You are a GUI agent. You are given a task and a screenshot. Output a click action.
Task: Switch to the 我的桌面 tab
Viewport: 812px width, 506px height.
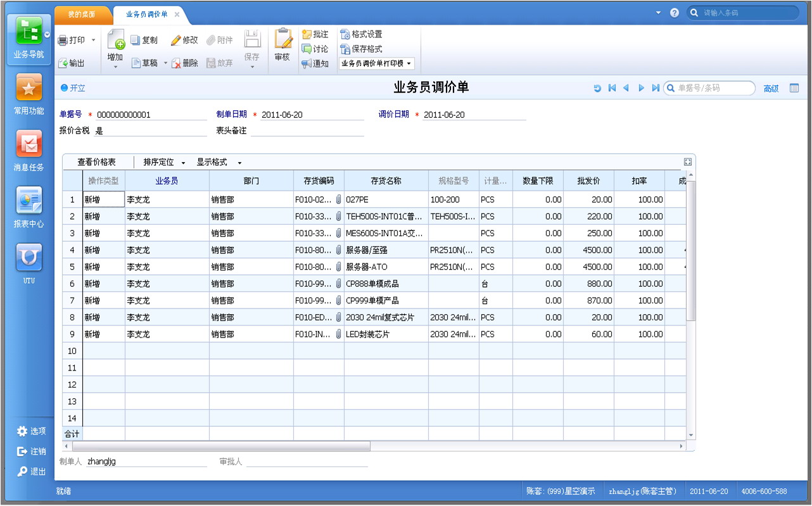(x=82, y=14)
